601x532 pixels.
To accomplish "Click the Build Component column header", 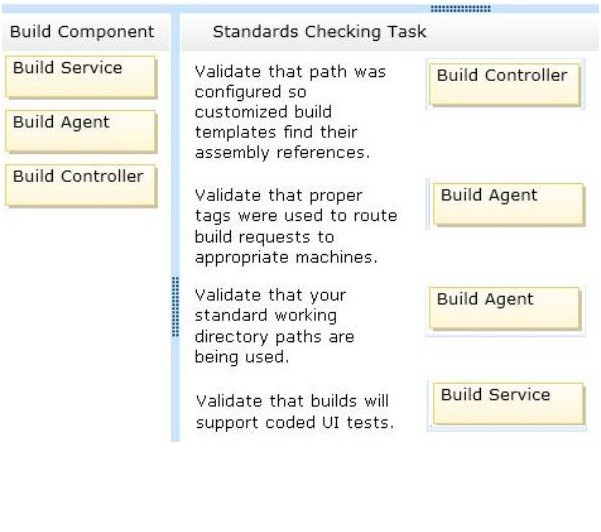I will [x=82, y=32].
